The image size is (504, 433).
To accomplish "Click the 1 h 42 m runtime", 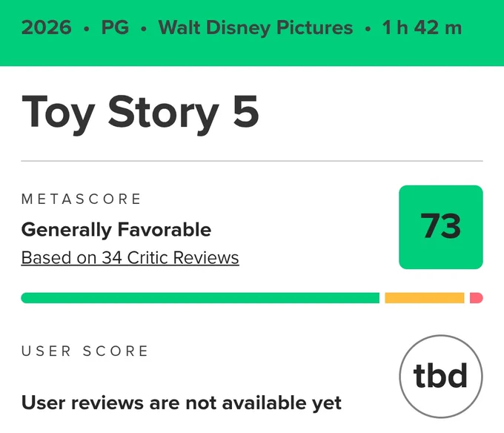I will tap(422, 27).
